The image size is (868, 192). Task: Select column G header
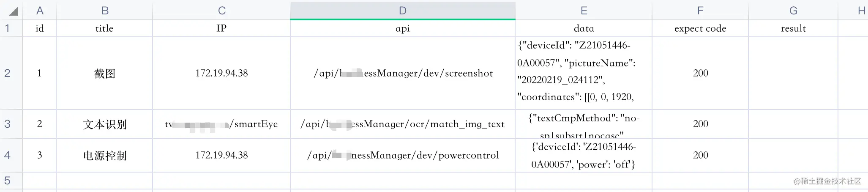(x=793, y=10)
